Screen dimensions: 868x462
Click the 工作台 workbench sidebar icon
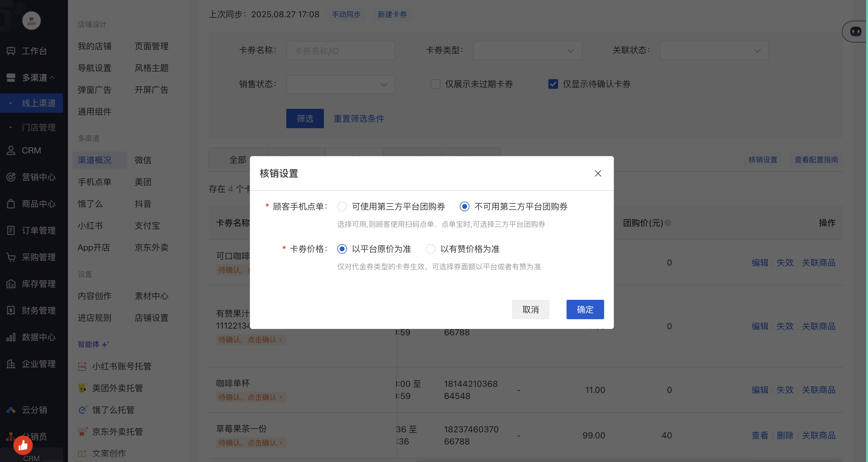coord(11,51)
